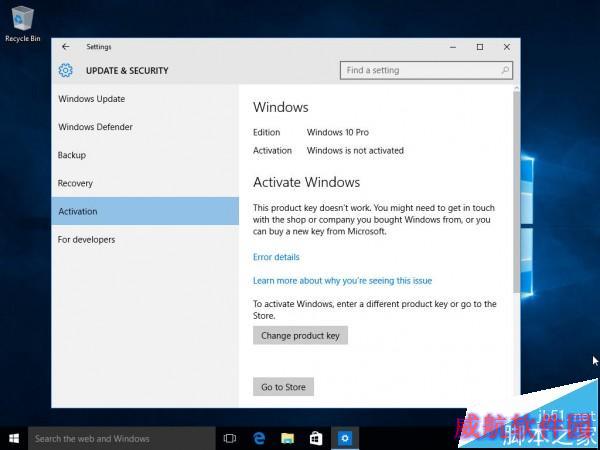Open Learn more about this issue link

tap(342, 280)
